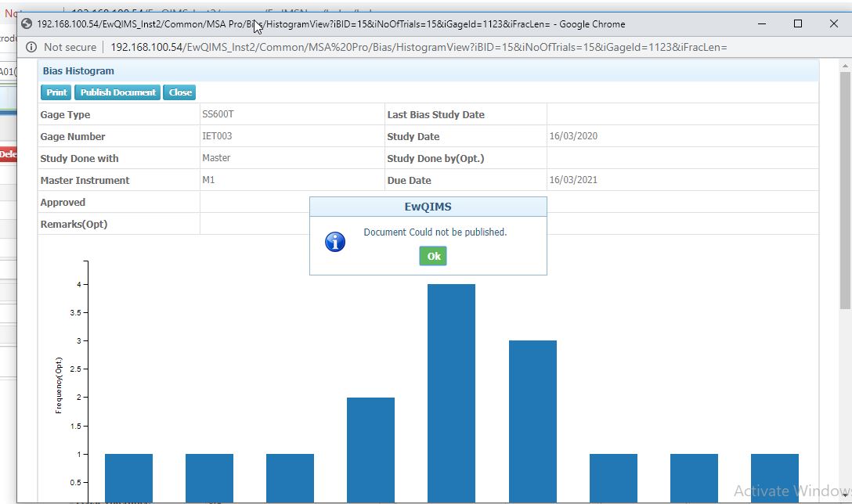Click the Print button

tap(56, 92)
